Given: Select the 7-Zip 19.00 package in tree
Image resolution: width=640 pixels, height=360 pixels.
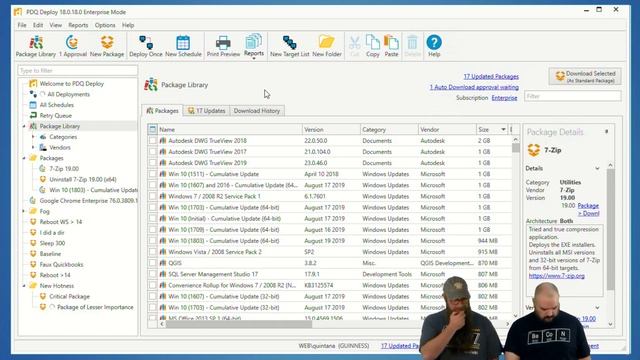Looking at the screenshot, I should (x=64, y=169).
